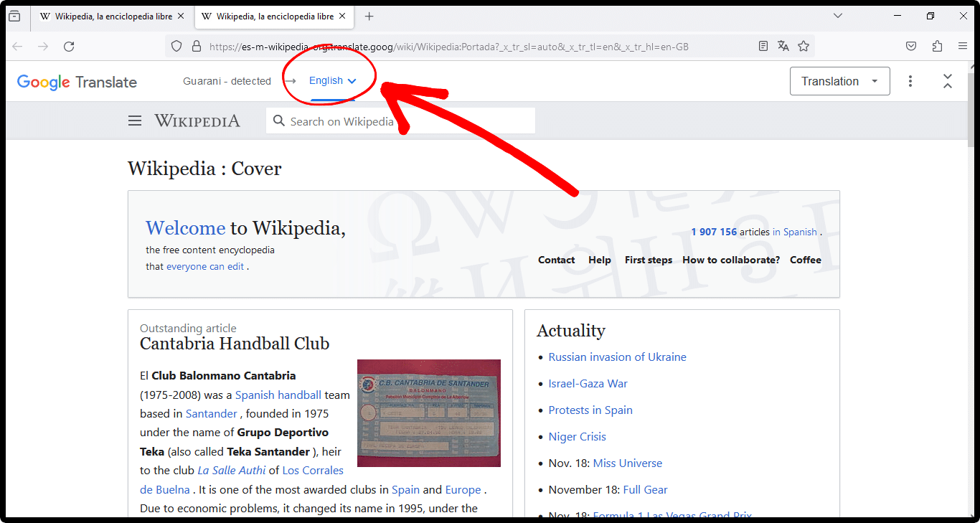Open the Firefox extensions puzzle icon

pyautogui.click(x=937, y=47)
